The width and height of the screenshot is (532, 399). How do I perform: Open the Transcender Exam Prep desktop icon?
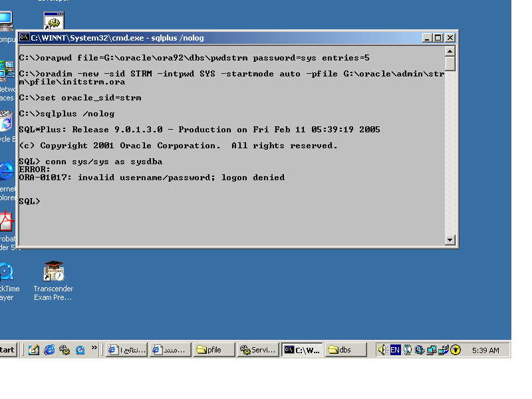[x=53, y=272]
